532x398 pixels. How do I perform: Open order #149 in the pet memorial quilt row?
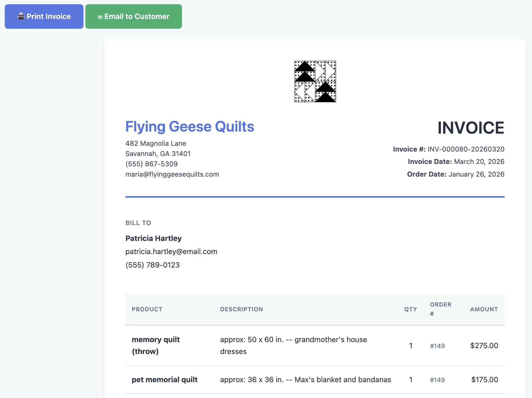tap(437, 380)
